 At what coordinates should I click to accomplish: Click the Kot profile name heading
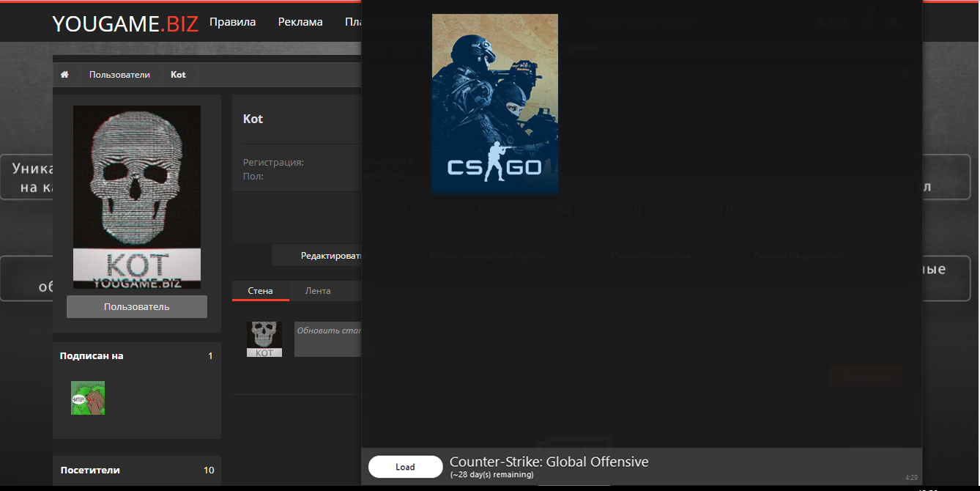click(253, 119)
